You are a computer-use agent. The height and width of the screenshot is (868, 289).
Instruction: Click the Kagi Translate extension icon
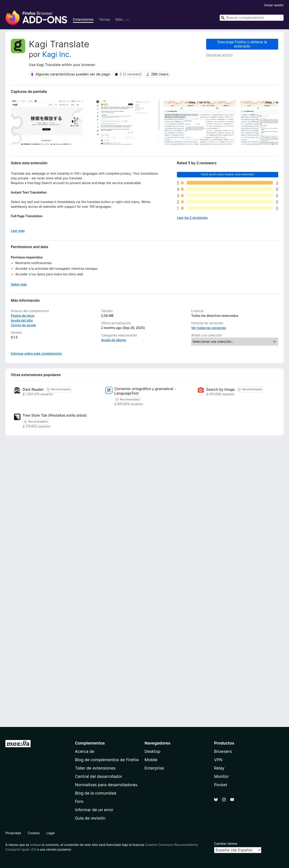pos(18,46)
